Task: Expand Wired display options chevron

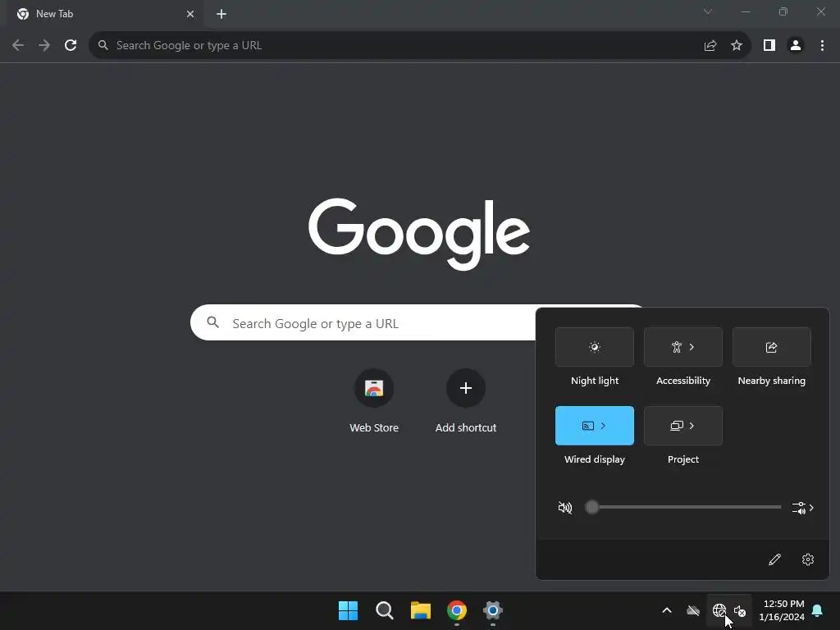Action: tap(603, 426)
